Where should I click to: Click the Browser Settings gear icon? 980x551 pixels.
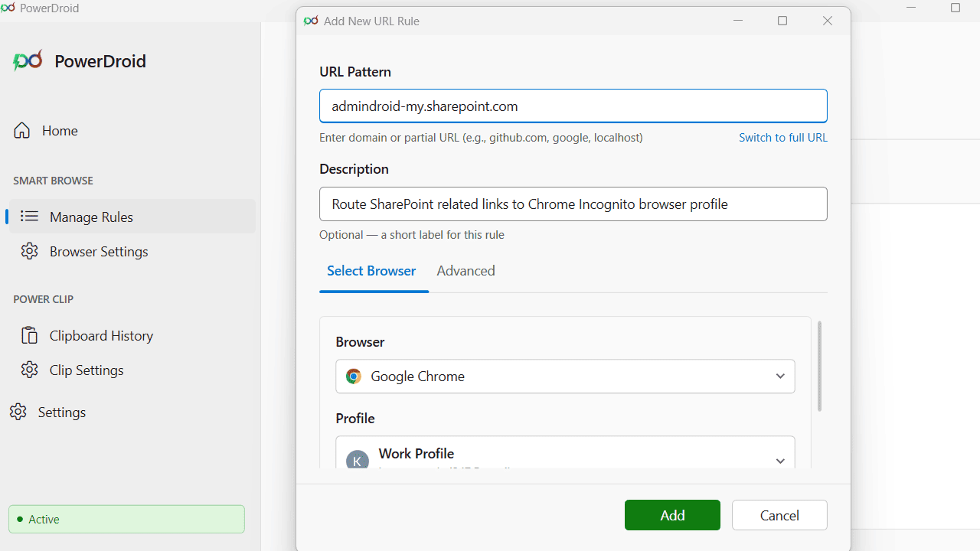point(30,251)
